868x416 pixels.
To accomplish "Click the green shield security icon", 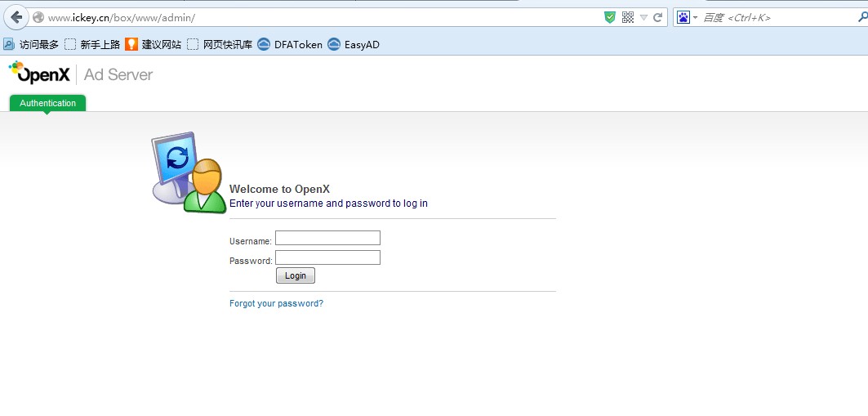I will pos(609,18).
